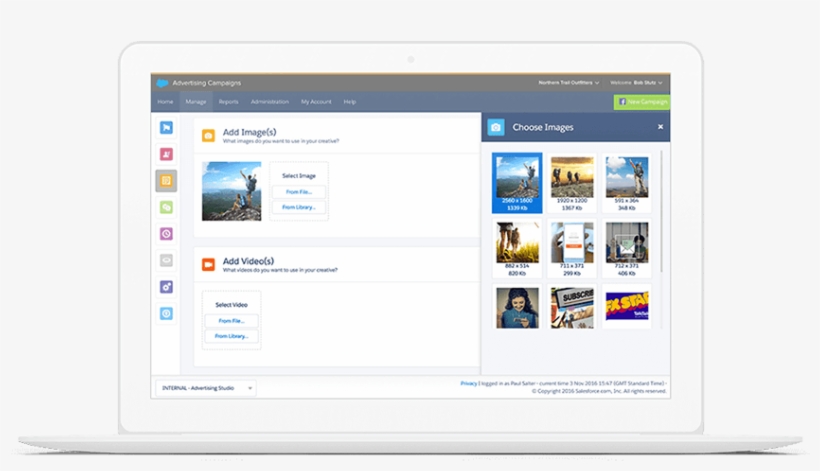820x471 pixels.
Task: Open the My Account menu
Action: (316, 102)
